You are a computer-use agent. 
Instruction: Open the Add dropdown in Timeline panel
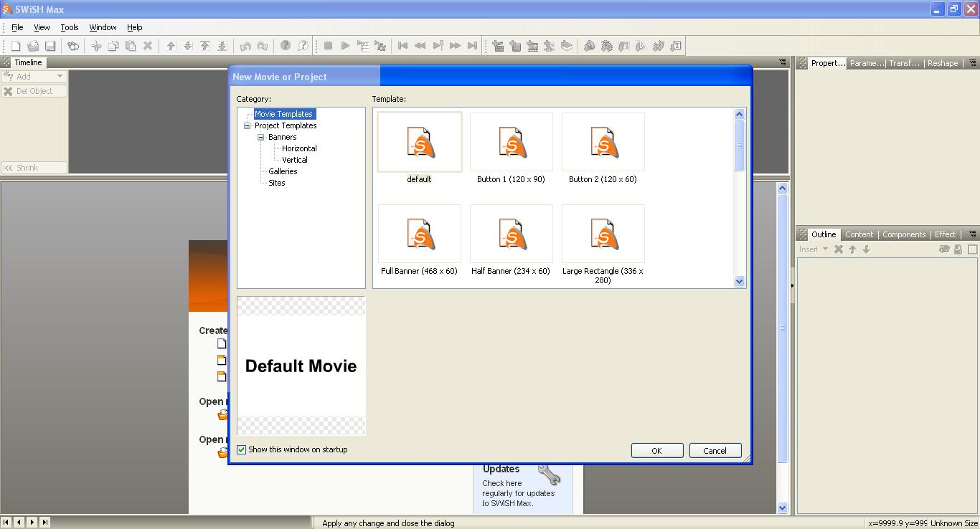(x=34, y=76)
